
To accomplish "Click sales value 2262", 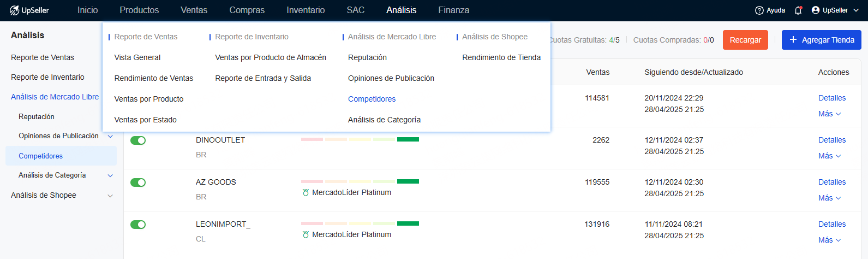I will coord(601,140).
